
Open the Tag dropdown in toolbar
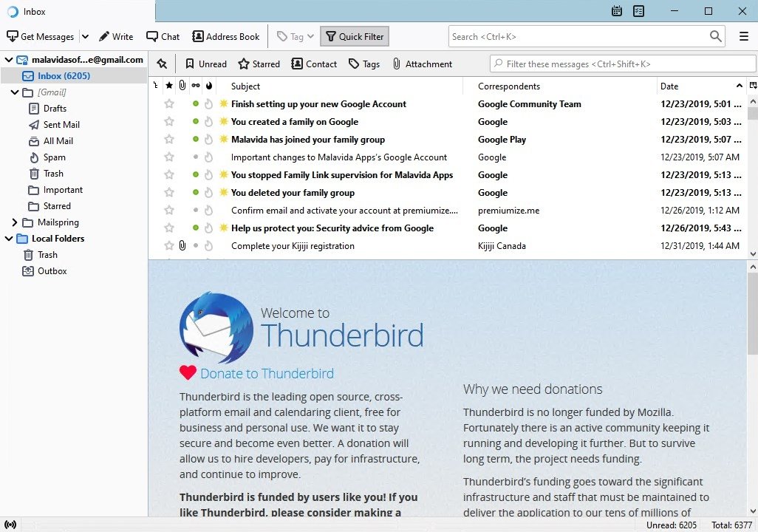click(x=296, y=37)
